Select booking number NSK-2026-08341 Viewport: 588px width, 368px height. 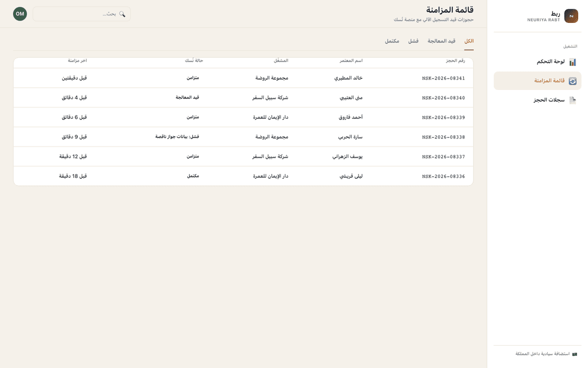coord(443,79)
